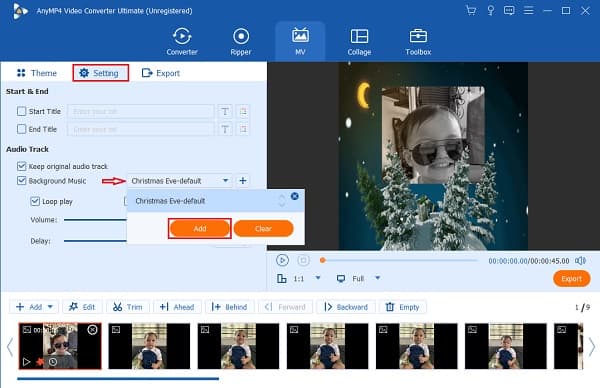600x388 pixels.
Task: Remove the first clip with its X icon
Action: (92, 329)
